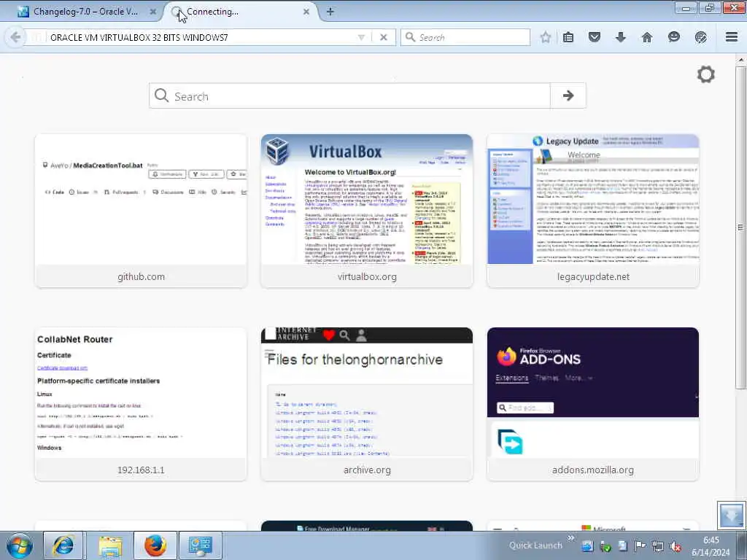Viewport: 747px width, 560px height.
Task: Go to the Home page icon
Action: (647, 37)
